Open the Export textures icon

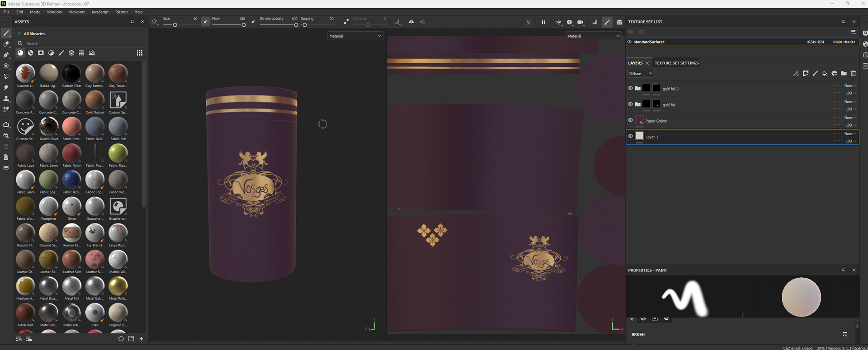pyautogui.click(x=6, y=124)
